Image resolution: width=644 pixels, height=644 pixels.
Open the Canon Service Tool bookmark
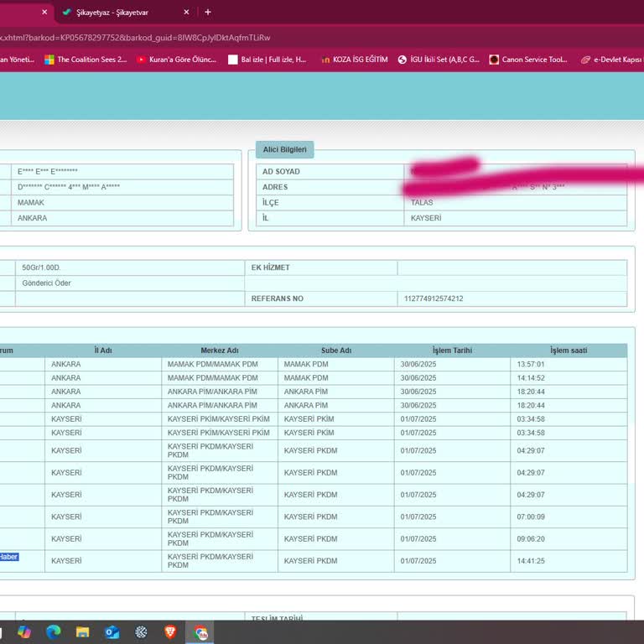coord(528,60)
